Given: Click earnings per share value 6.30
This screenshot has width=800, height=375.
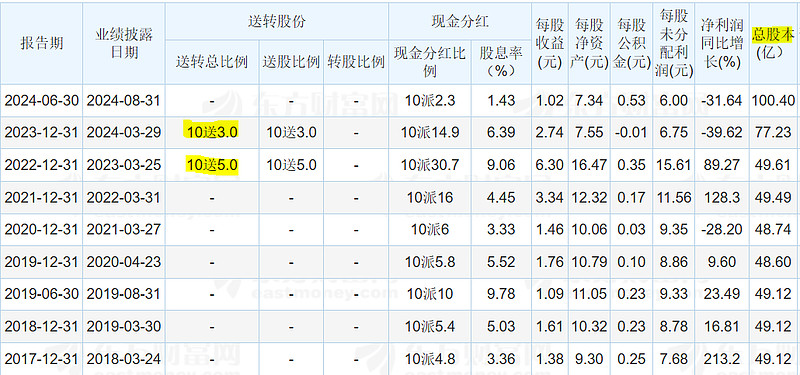Looking at the screenshot, I should 550,165.
